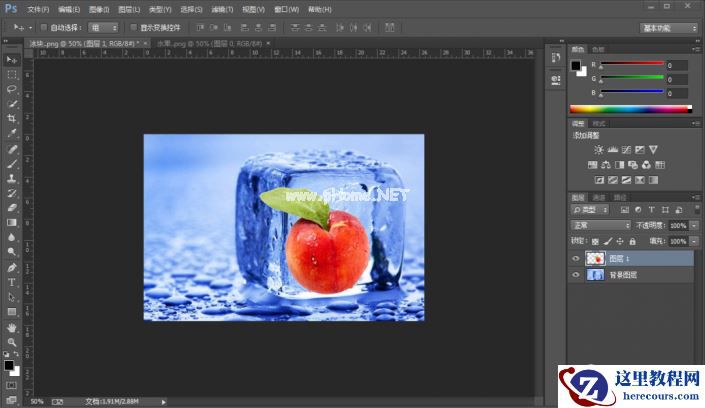
Task: Enable the 显示变换控件 checkbox
Action: pos(134,27)
